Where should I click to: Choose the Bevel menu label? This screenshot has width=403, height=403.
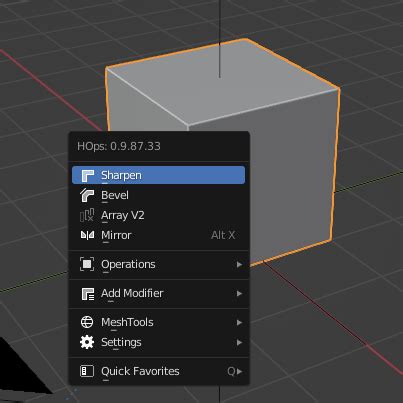pos(115,195)
